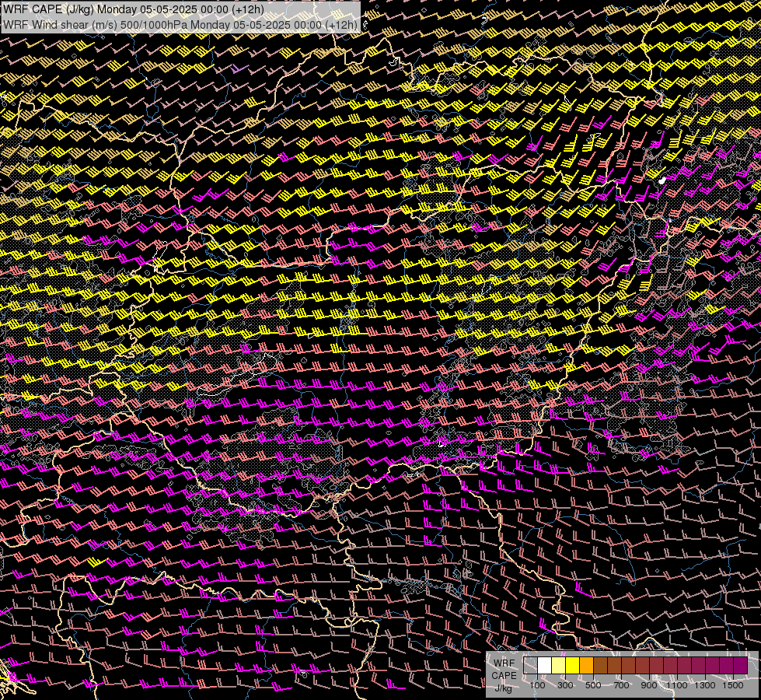This screenshot has width=761, height=700.
Task: Click the pale yellow CAPE legend swatch
Action: click(559, 666)
